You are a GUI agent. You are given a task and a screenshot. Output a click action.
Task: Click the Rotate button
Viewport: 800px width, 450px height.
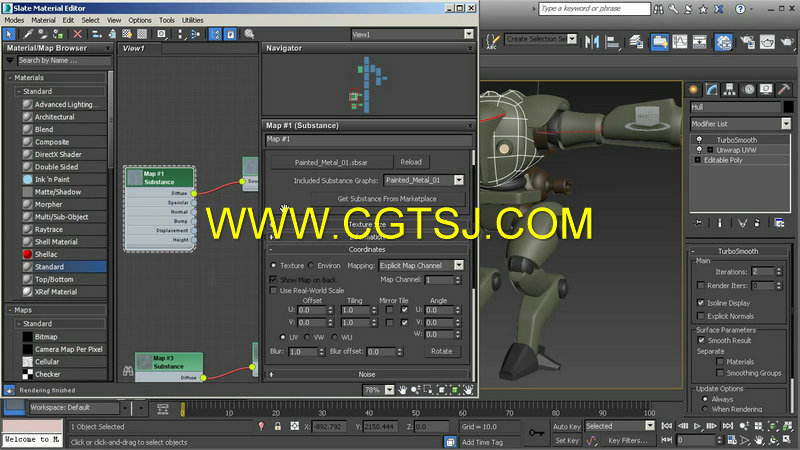pos(441,351)
